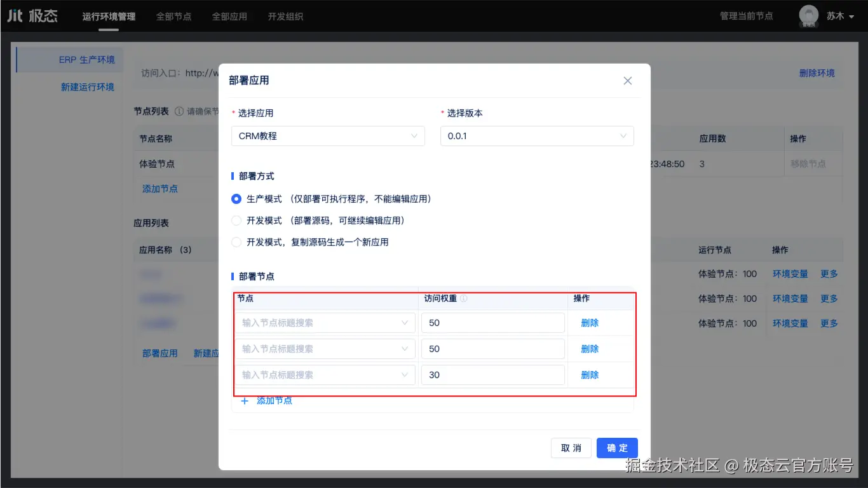The image size is (868, 488).
Task: Click the 应用名称 (3) column header
Action: pyautogui.click(x=165, y=250)
